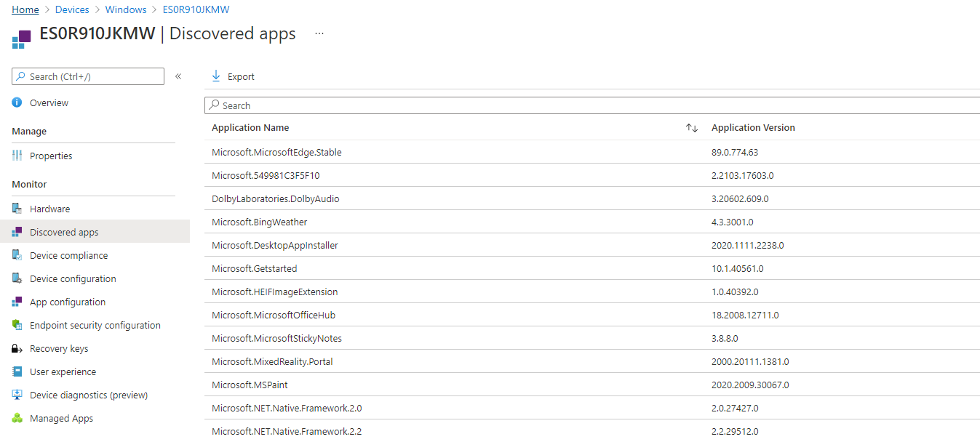Image resolution: width=980 pixels, height=442 pixels.
Task: Click version 2000.20111.1381.0 cell
Action: tap(750, 362)
